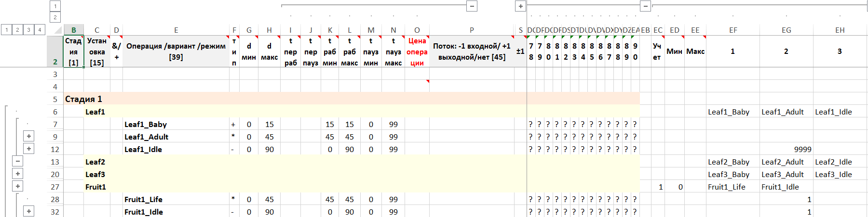Switch row outline to level 3

point(28,30)
